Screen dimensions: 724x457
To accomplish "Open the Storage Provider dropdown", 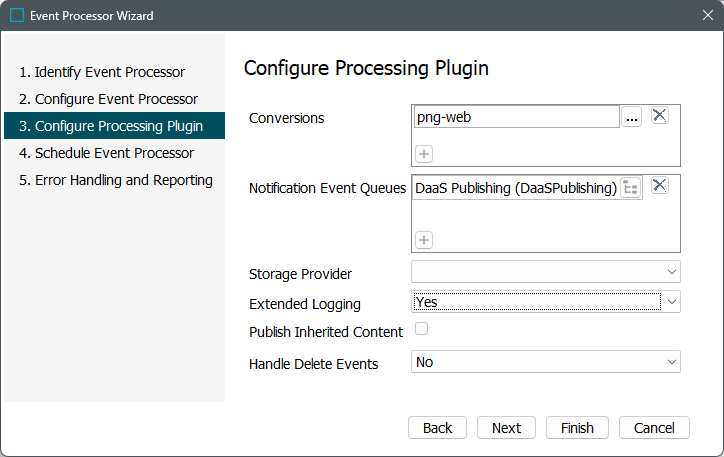I will coord(545,272).
